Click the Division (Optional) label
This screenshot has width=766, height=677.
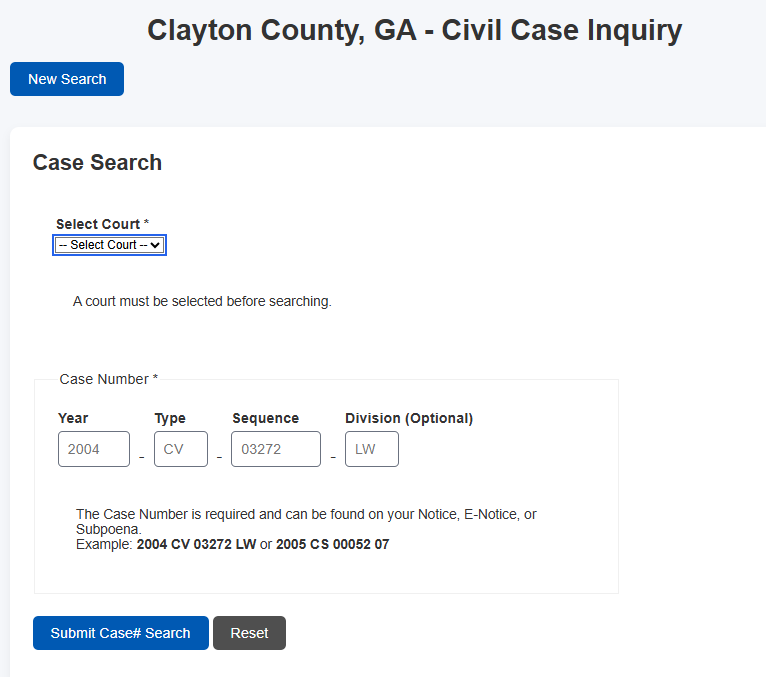(409, 418)
